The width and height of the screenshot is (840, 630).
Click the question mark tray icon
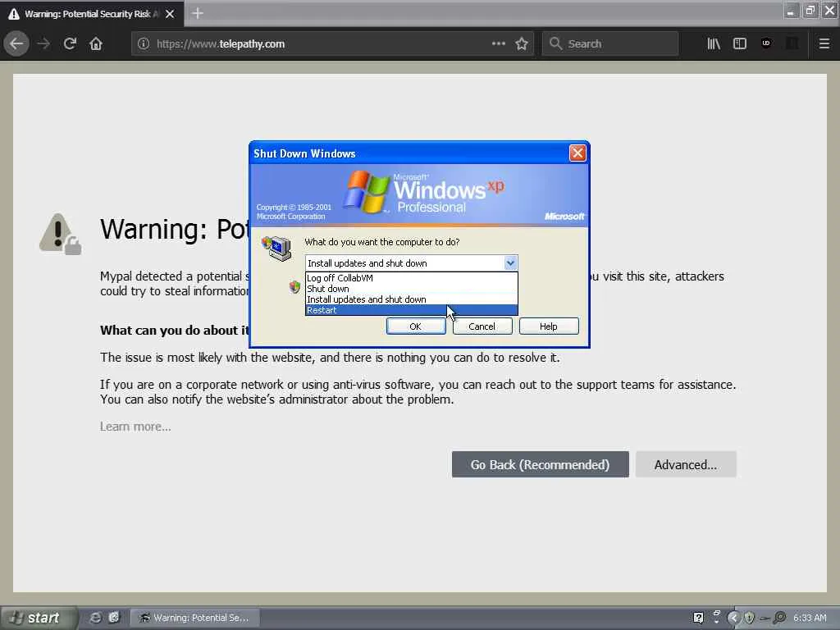click(698, 618)
